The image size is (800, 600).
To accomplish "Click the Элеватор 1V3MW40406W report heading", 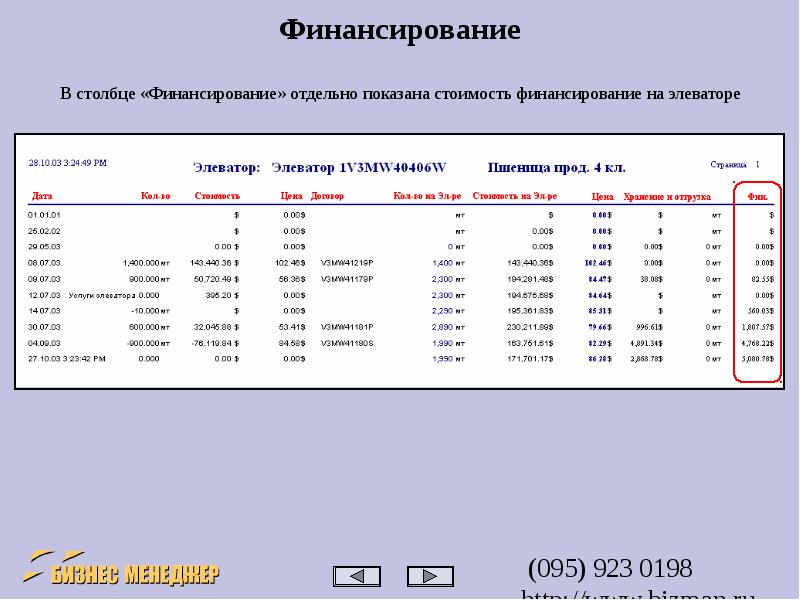I will pyautogui.click(x=318, y=167).
